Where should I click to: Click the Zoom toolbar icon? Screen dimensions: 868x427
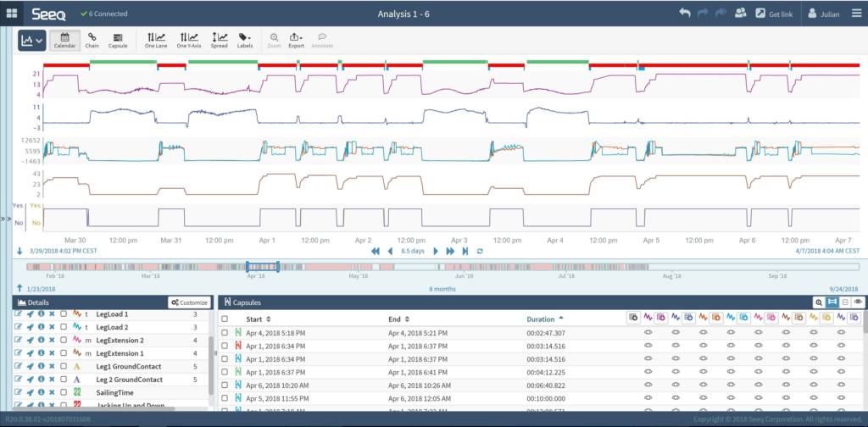(274, 41)
